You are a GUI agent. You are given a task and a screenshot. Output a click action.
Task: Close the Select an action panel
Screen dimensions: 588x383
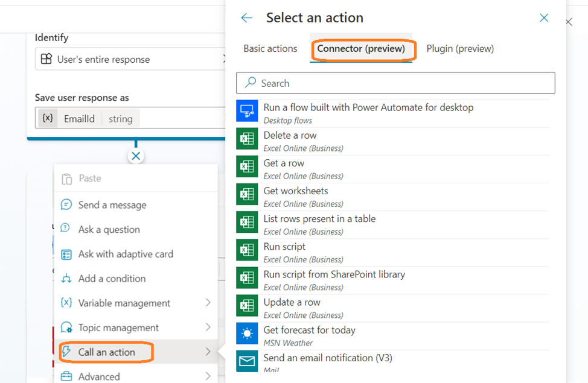coord(544,18)
